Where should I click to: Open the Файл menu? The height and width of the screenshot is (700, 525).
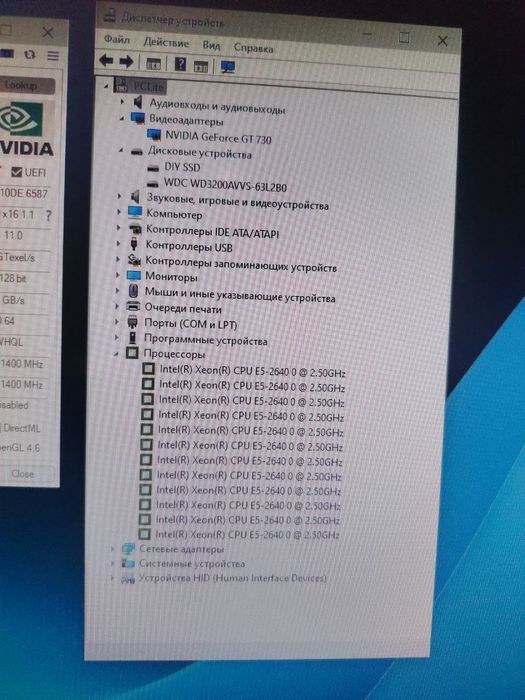coord(117,40)
